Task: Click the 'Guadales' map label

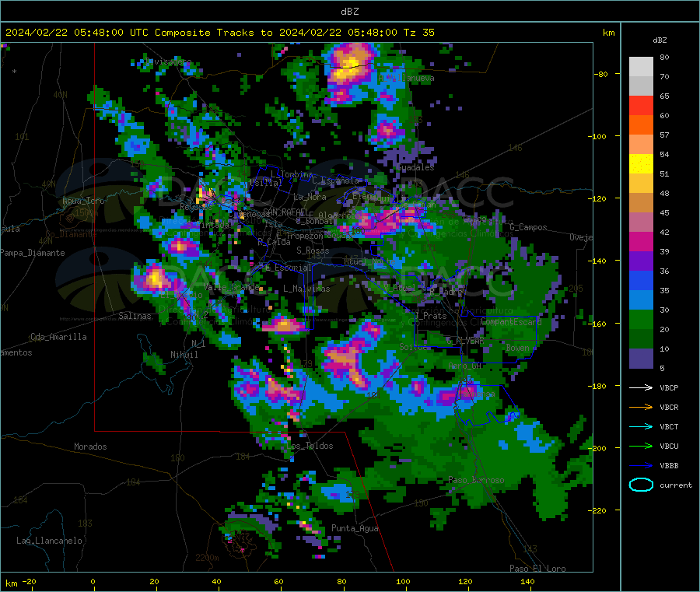Action: (x=415, y=167)
